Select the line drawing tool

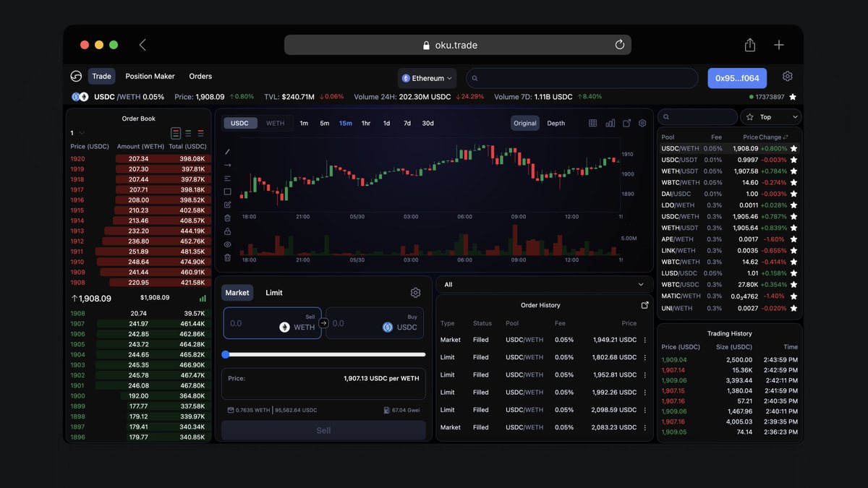pos(228,152)
